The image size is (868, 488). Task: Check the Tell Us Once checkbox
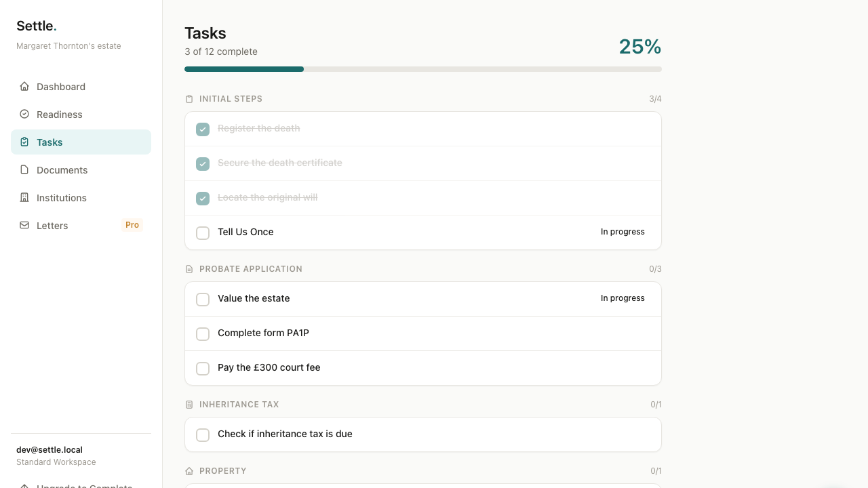203,233
